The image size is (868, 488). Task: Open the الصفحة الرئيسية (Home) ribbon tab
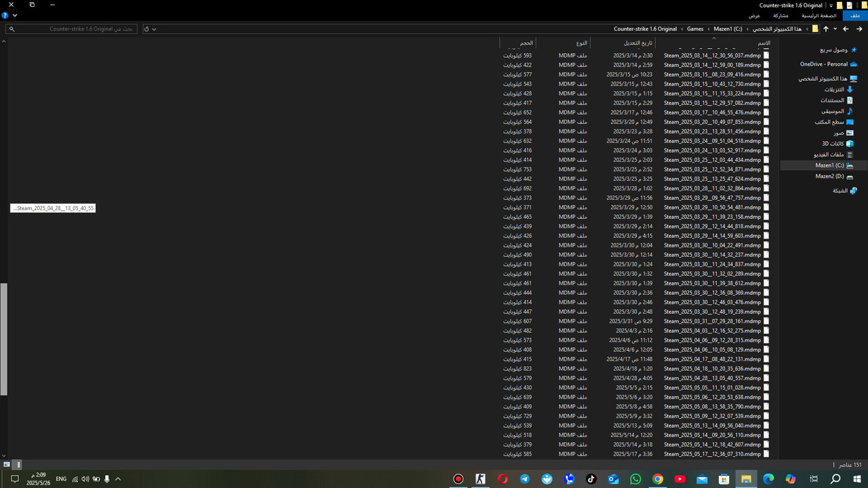pyautogui.click(x=818, y=15)
